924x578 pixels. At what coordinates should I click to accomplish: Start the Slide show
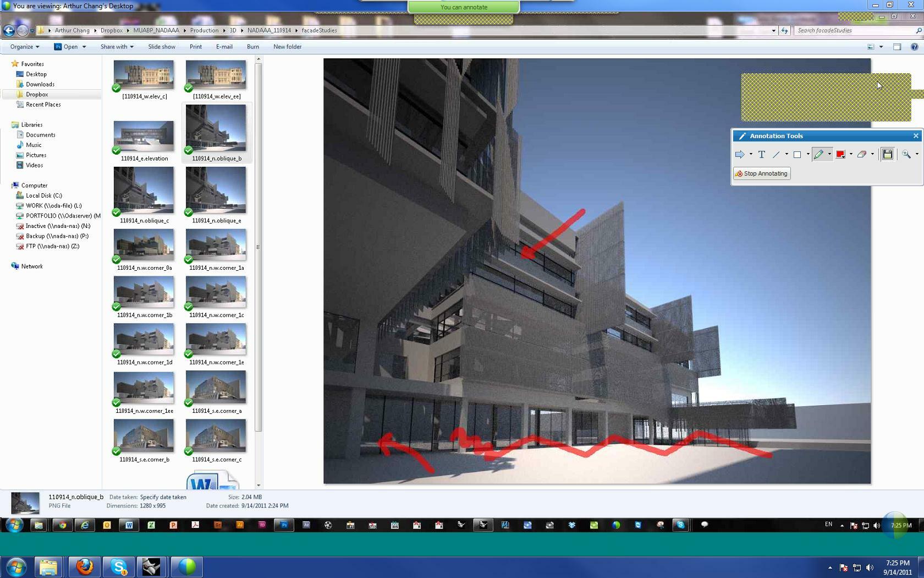pos(162,47)
